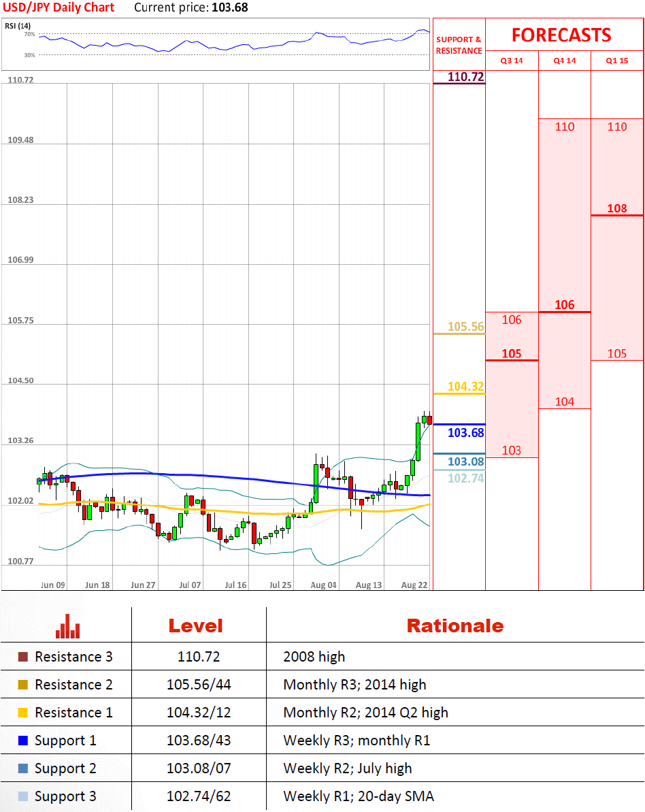Viewport: 645px width, 812px height.
Task: Click the 'Support 2' row label
Action: tap(65, 769)
